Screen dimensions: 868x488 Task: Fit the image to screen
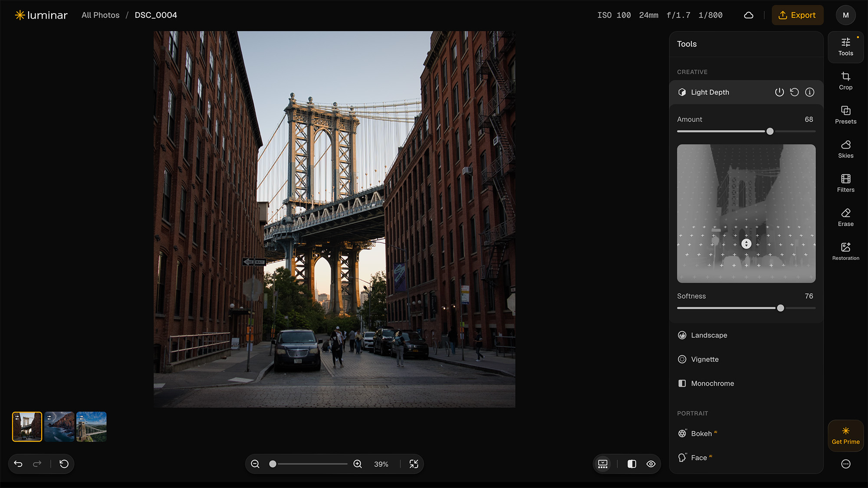(414, 464)
